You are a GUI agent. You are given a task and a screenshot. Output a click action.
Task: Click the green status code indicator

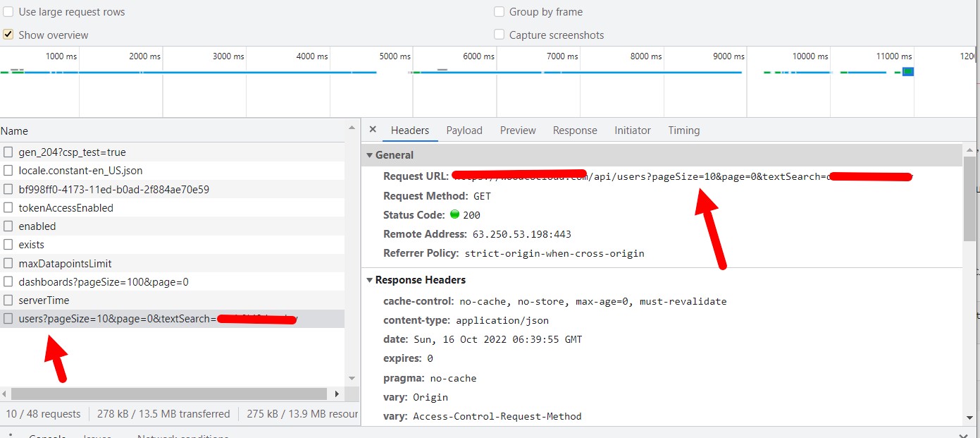pyautogui.click(x=454, y=214)
